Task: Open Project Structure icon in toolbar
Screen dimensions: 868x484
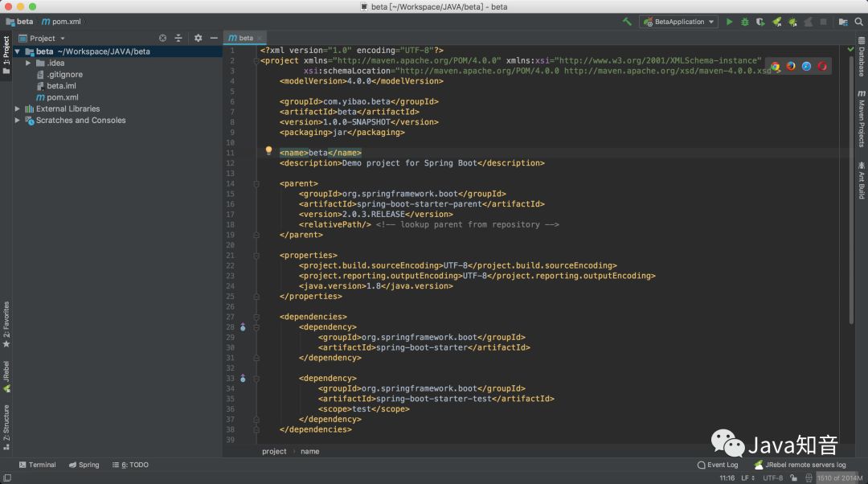Action: pos(843,22)
